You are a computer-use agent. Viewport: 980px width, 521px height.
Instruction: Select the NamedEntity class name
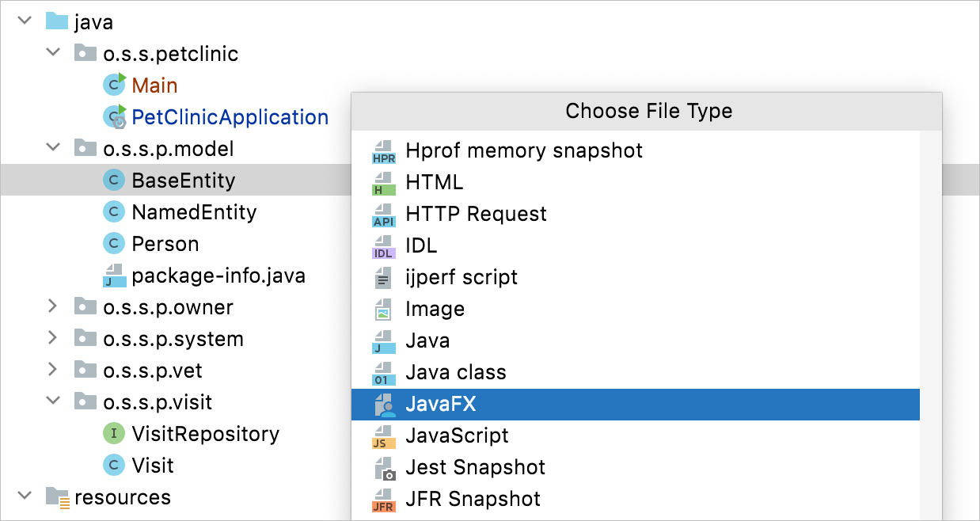195,212
